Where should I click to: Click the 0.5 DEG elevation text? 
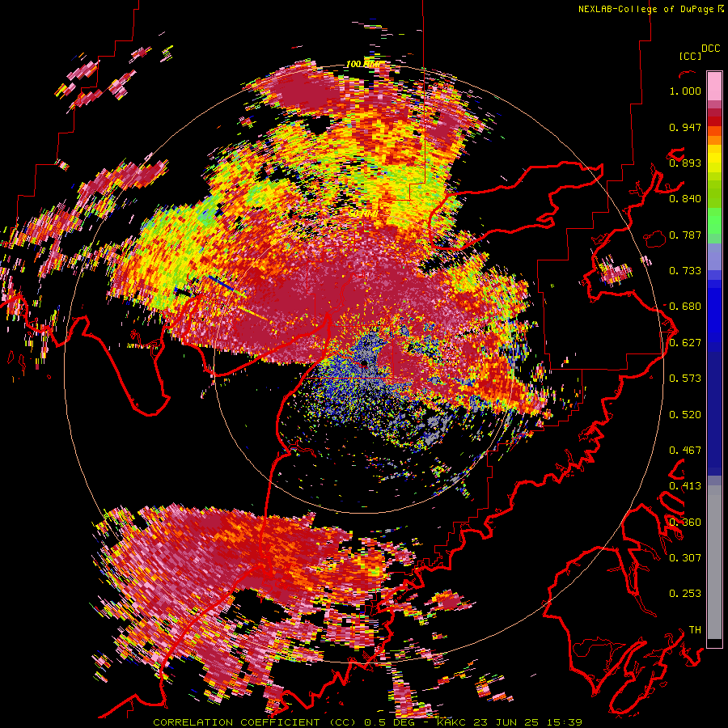click(391, 722)
